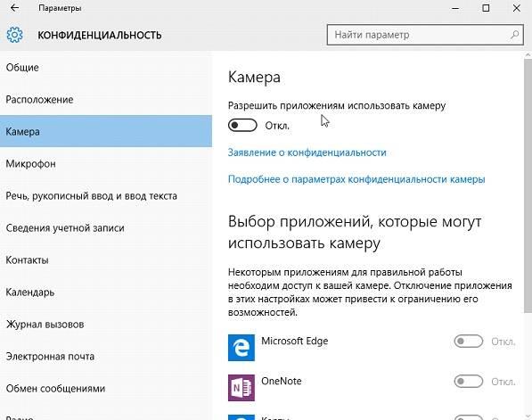
Task: Toggle the Microsoft Edge camera switch
Action: point(469,342)
